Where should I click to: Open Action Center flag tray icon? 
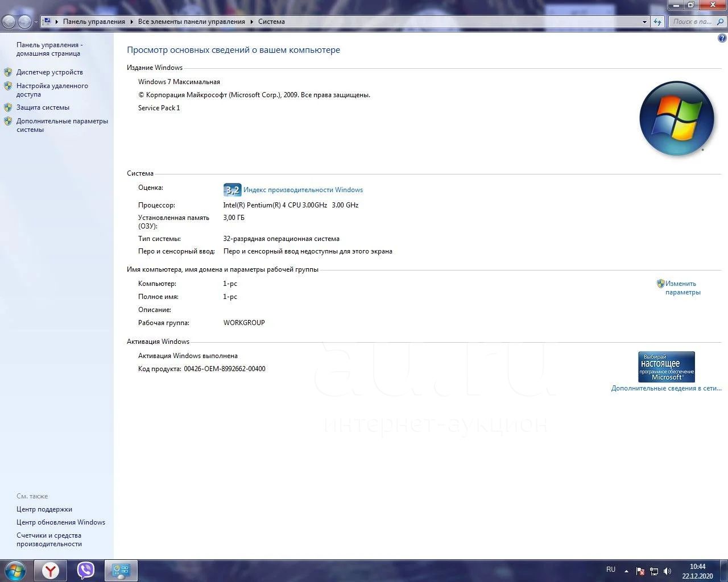[640, 571]
